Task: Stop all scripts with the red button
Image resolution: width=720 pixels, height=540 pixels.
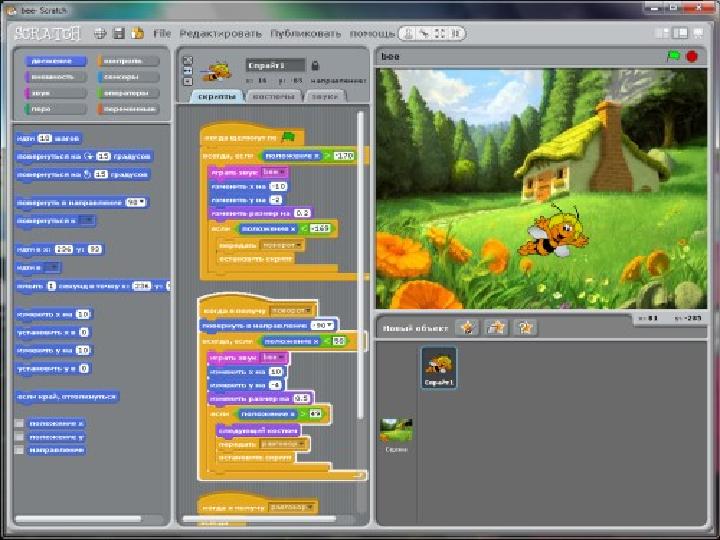Action: pyautogui.click(x=692, y=56)
